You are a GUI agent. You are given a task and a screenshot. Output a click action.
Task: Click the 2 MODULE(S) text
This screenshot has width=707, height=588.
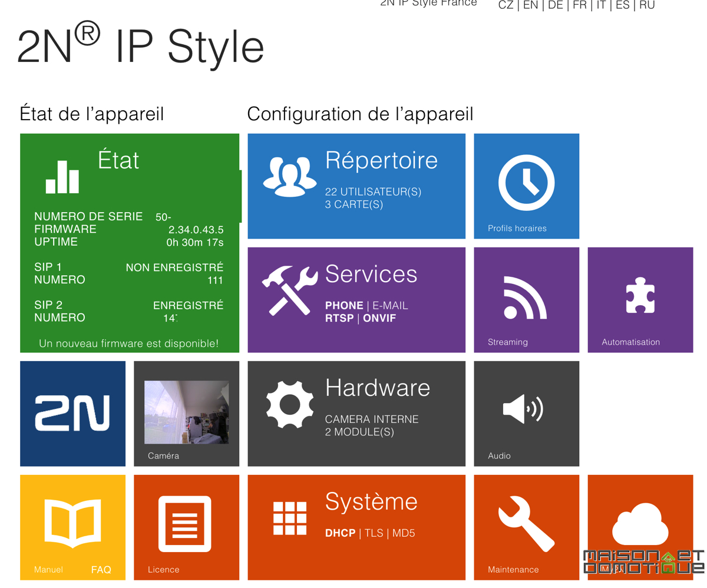[359, 432]
